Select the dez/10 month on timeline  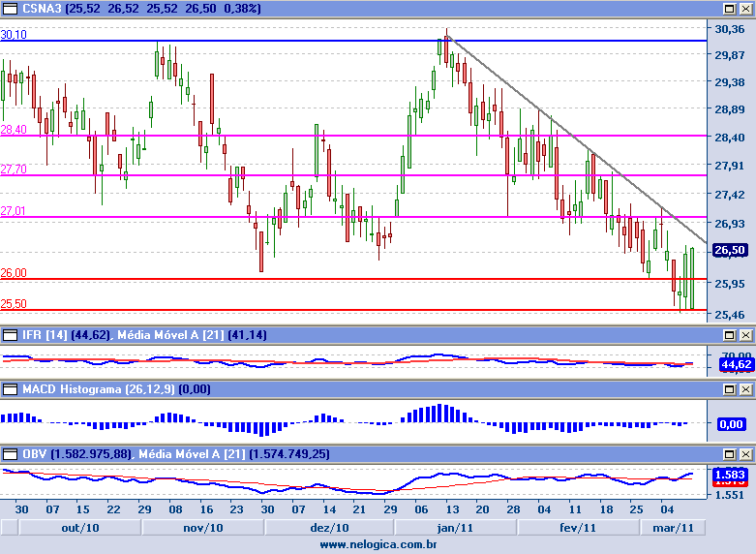tap(328, 528)
